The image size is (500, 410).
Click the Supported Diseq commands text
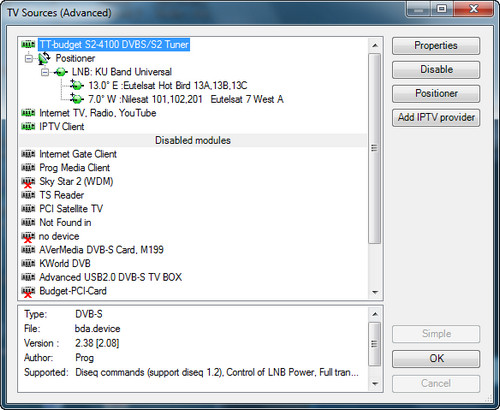217,373
